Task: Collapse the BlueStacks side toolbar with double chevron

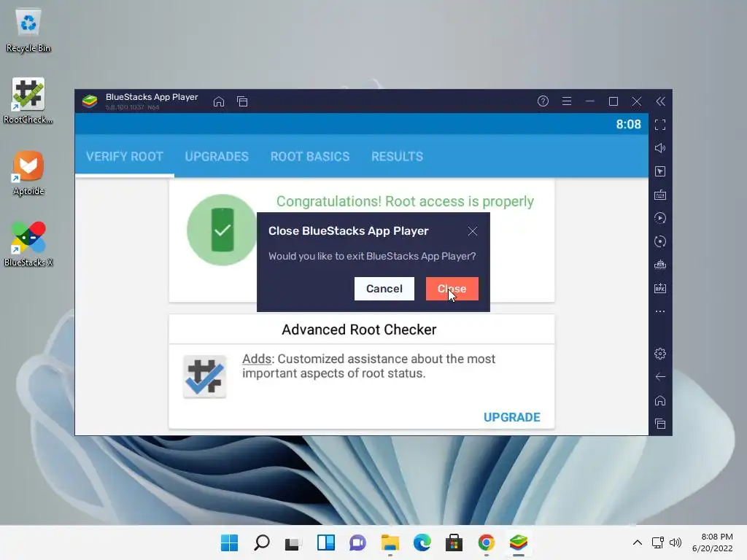Action: click(660, 101)
